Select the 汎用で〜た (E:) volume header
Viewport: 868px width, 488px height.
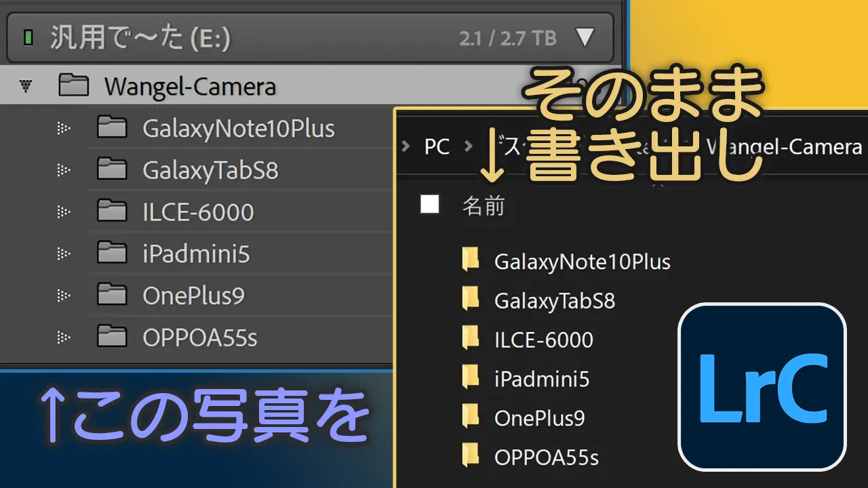(x=311, y=37)
